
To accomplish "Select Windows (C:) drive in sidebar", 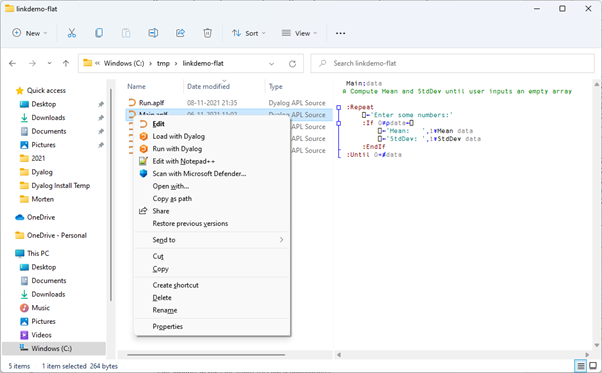I will click(x=51, y=348).
